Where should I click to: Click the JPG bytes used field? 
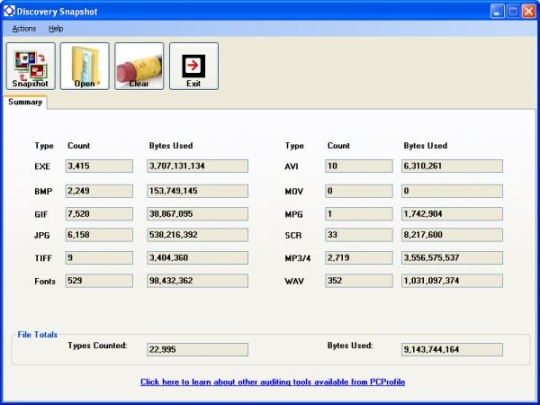pyautogui.click(x=197, y=235)
